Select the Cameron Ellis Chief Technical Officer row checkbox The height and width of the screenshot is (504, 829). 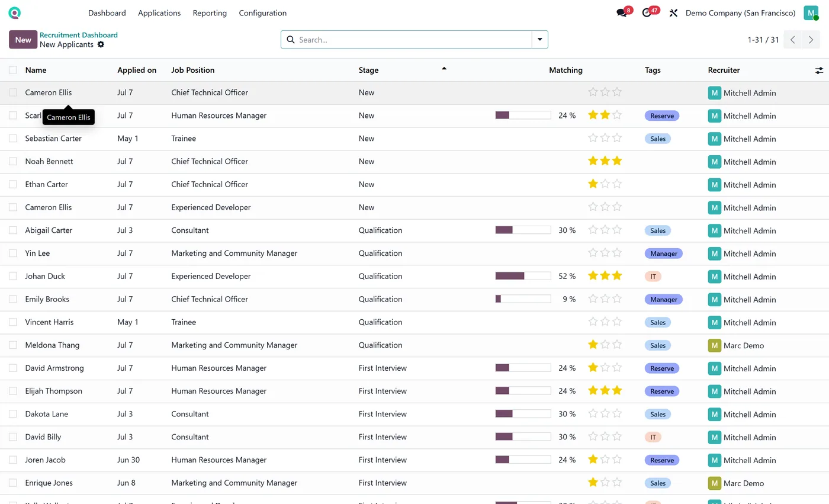13,92
